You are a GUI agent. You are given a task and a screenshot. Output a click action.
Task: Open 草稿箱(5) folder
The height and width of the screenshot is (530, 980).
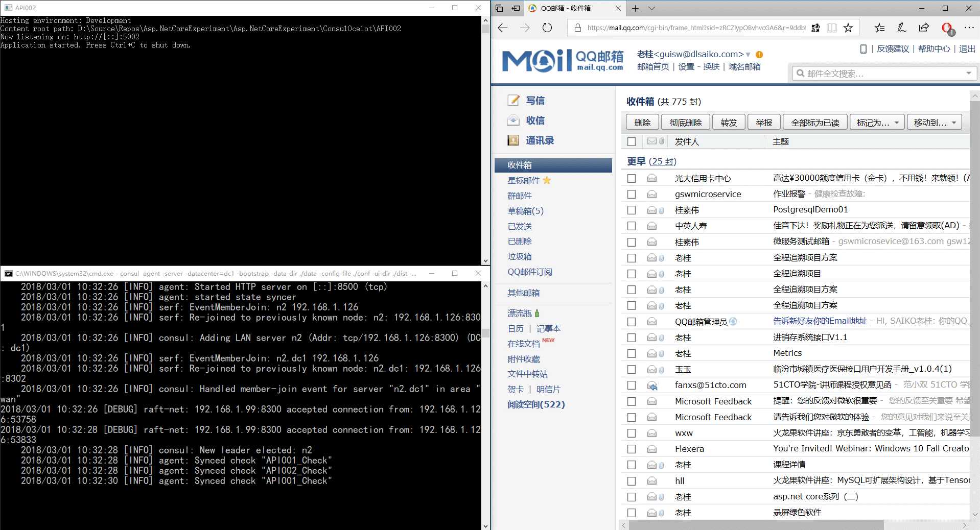click(525, 211)
